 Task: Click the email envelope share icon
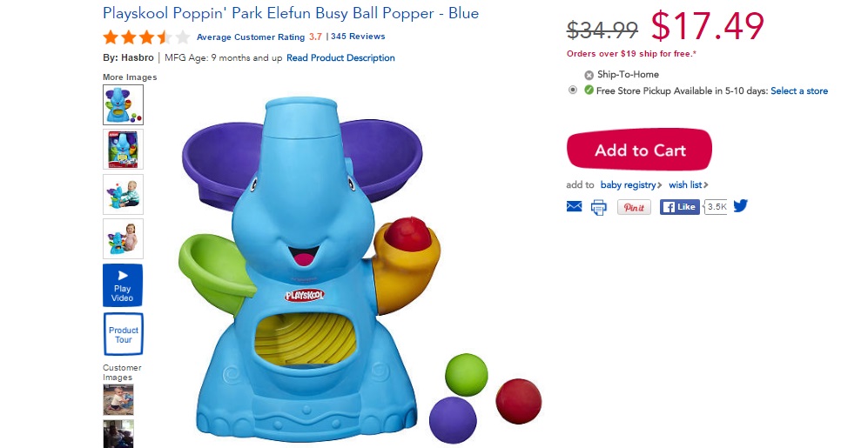tap(574, 206)
